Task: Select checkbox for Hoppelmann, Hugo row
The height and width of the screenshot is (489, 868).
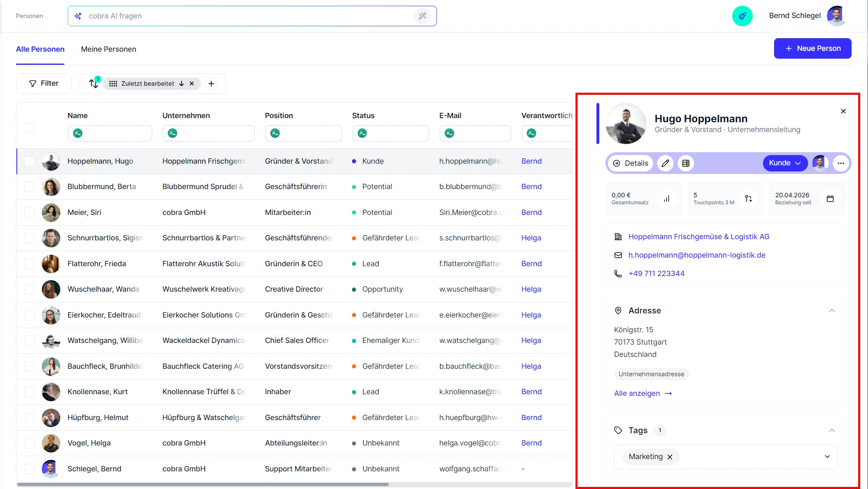Action: click(29, 161)
